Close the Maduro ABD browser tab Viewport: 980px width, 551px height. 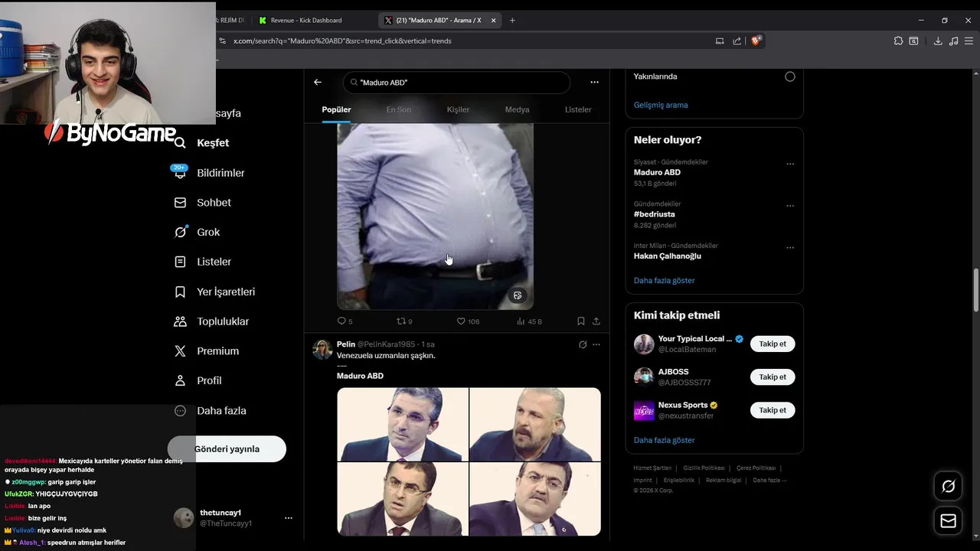point(493,20)
